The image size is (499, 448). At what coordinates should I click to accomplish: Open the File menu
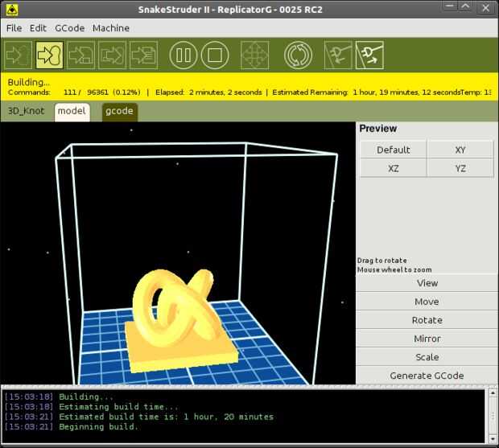[x=14, y=28]
